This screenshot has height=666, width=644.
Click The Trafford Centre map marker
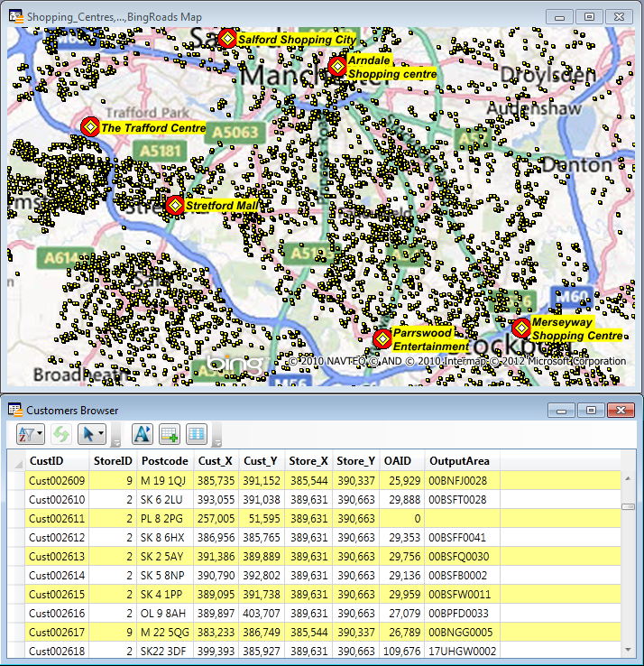point(90,126)
